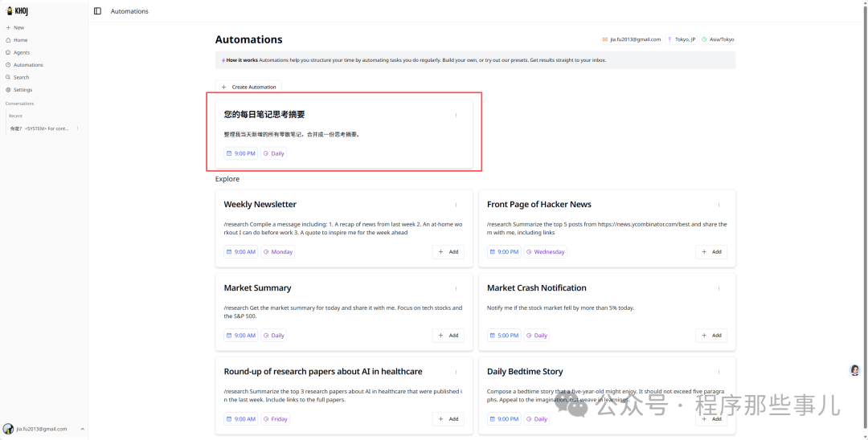Open options menu of 您的每日笔记思考摘要 card
Image resolution: width=868 pixels, height=440 pixels.
pyautogui.click(x=457, y=115)
